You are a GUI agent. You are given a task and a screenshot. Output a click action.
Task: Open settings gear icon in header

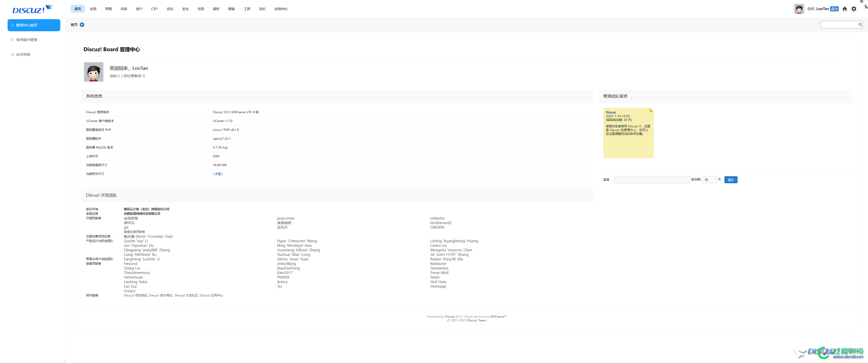[854, 9]
